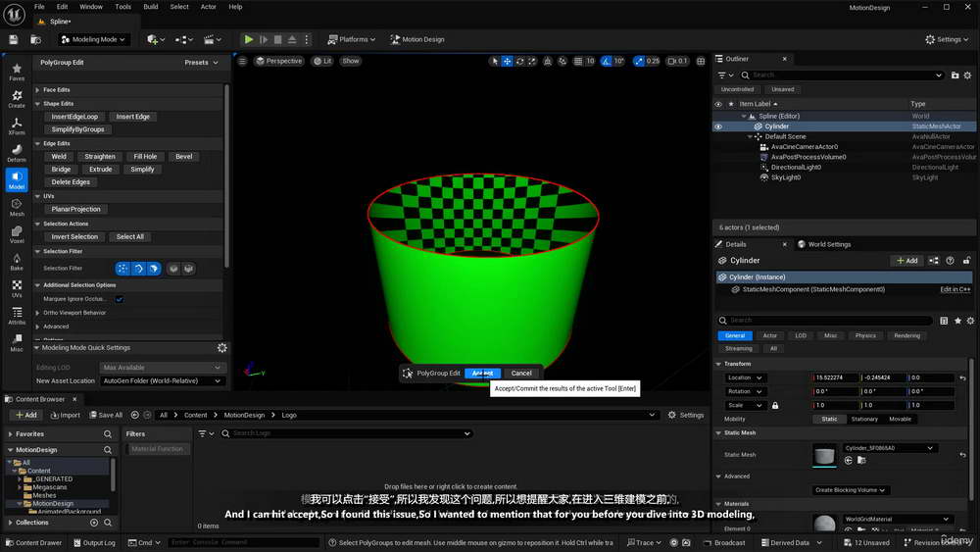Set Mobility to Stationary

pos(864,419)
